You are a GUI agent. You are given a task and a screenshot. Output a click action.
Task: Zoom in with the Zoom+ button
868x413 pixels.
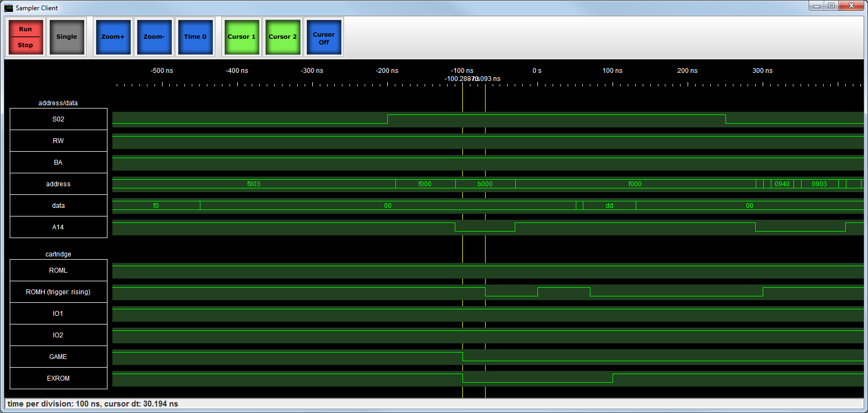(113, 37)
